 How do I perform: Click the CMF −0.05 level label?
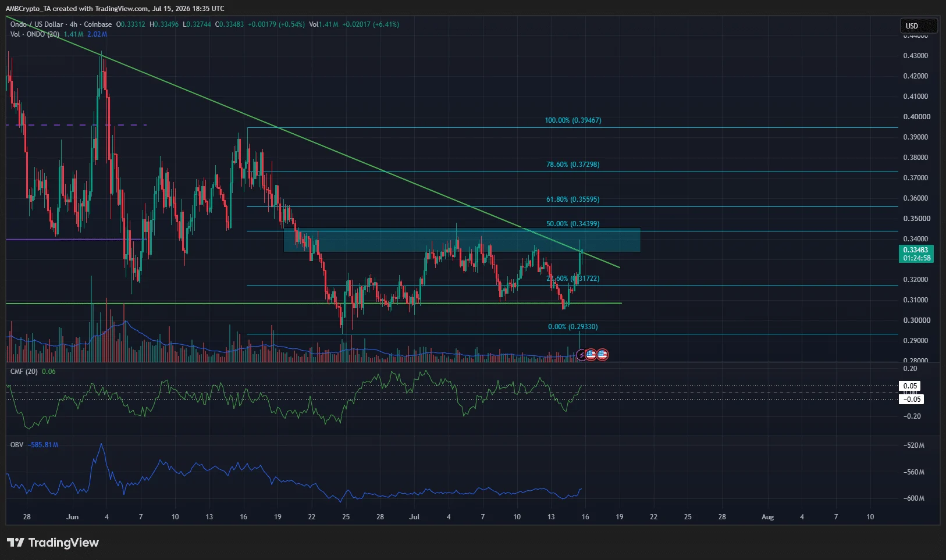pyautogui.click(x=912, y=399)
